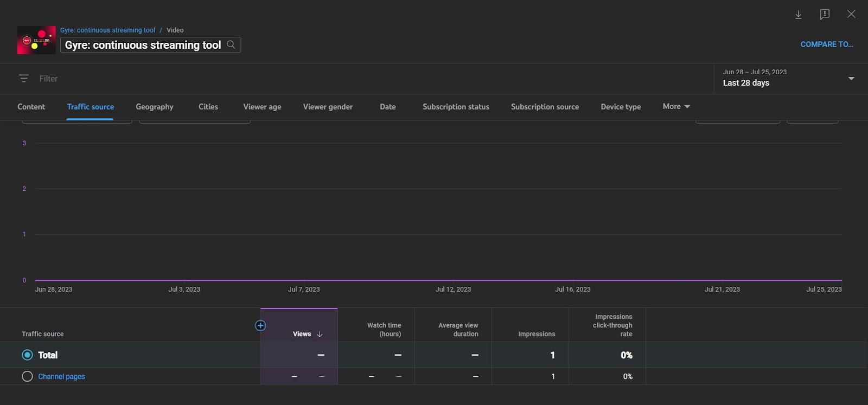Viewport: 868px width, 405px height.
Task: Click the video title selector box
Action: point(150,45)
